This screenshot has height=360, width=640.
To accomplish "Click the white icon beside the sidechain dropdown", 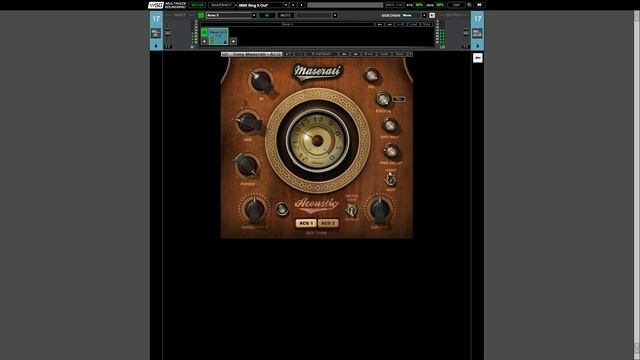I will pos(432,16).
